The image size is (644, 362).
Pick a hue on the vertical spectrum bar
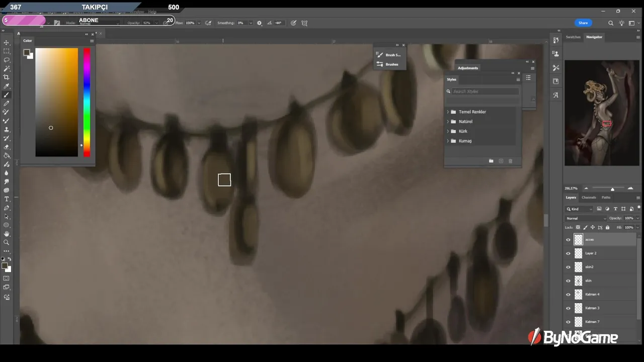pos(87,102)
